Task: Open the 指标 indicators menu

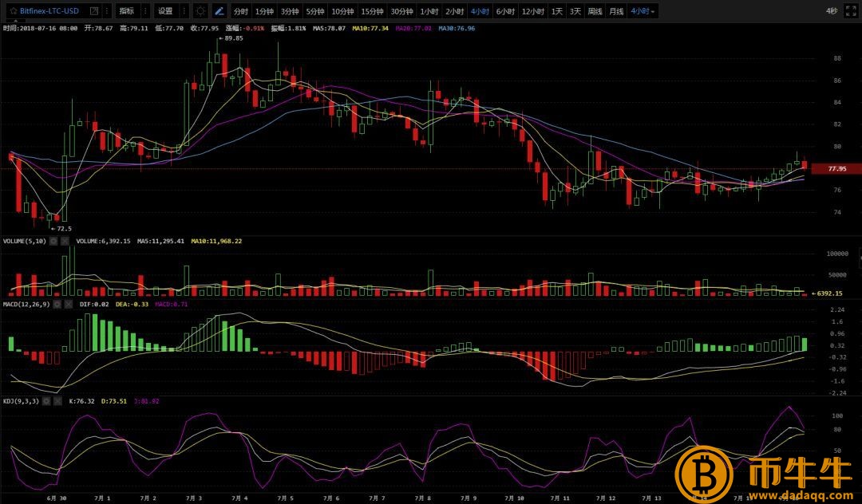Action: pos(126,11)
